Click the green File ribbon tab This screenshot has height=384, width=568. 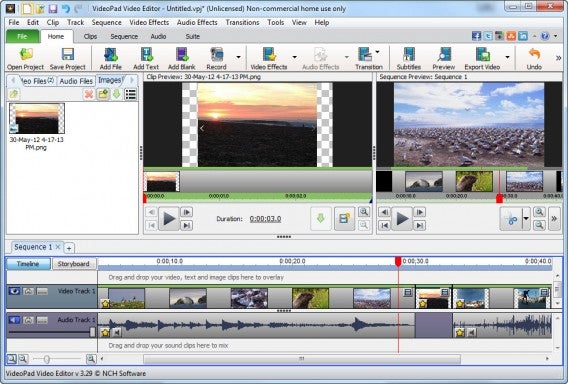[22, 37]
